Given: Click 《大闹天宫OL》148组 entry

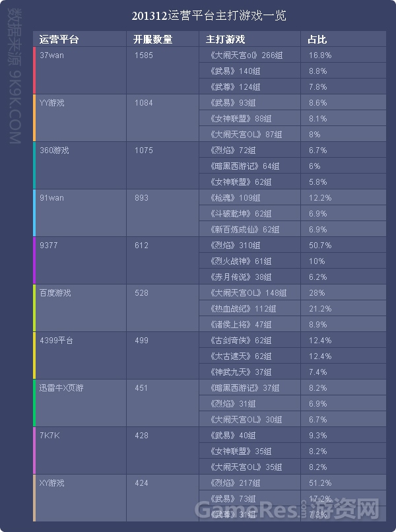Looking at the screenshot, I should (247, 293).
